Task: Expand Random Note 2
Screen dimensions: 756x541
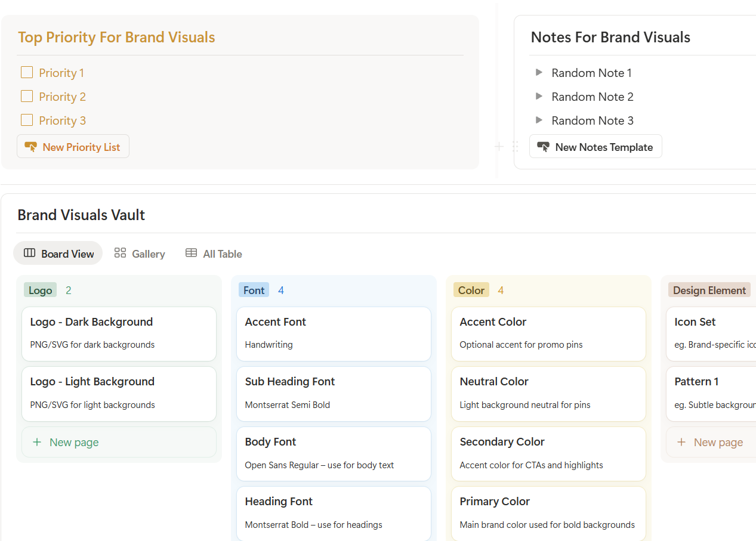Action: (x=539, y=96)
